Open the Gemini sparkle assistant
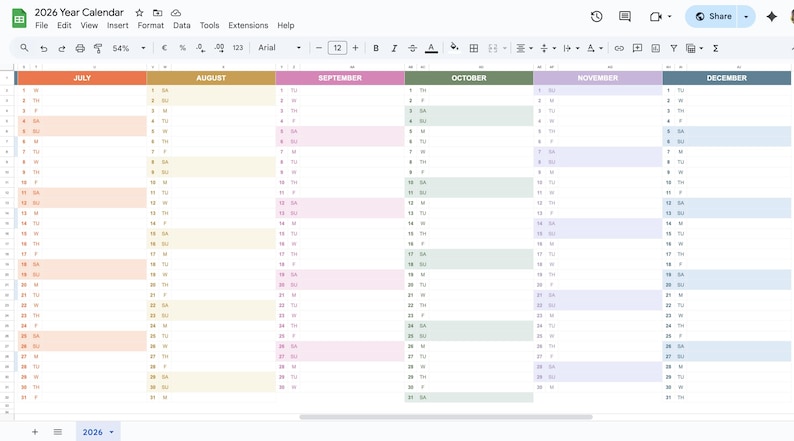The image size is (794, 441). [x=772, y=16]
